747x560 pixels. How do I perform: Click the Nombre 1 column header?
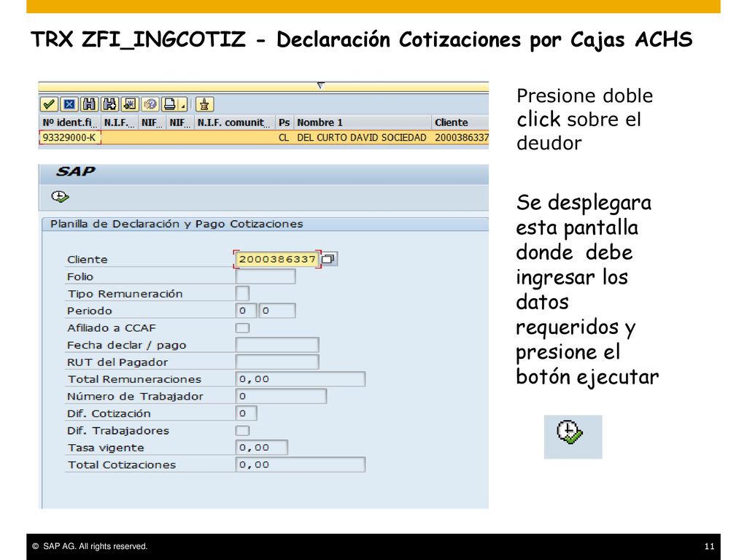pyautogui.click(x=363, y=122)
